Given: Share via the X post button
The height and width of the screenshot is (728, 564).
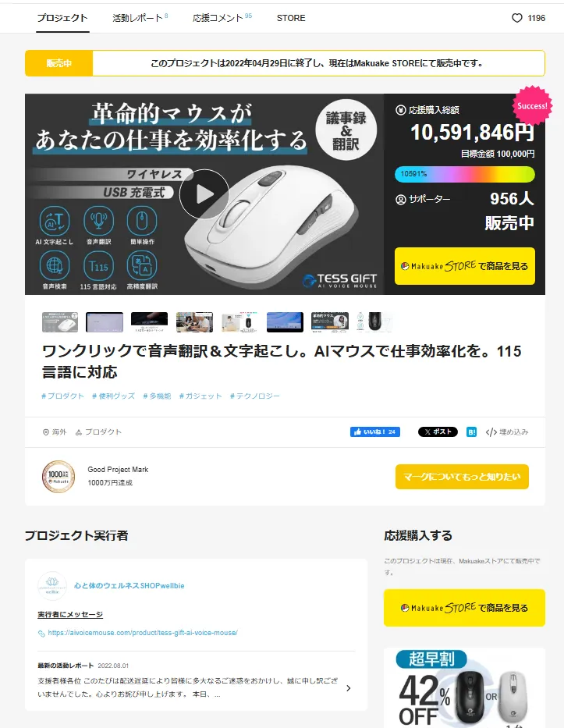Looking at the screenshot, I should [438, 431].
